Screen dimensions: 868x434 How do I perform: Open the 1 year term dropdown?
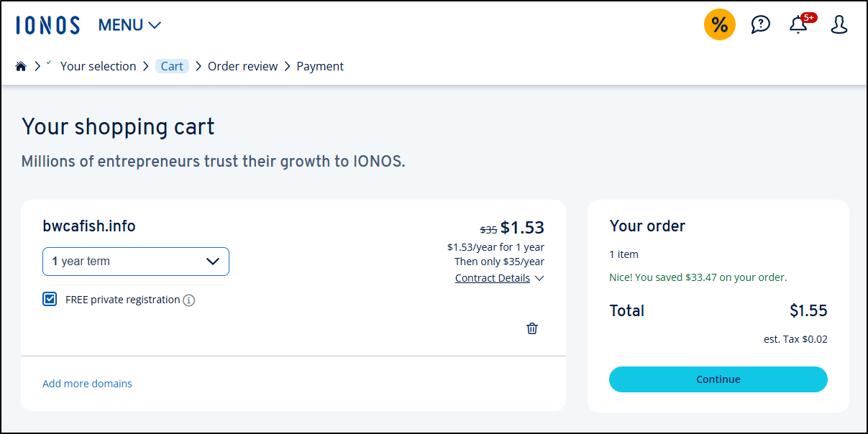point(136,262)
